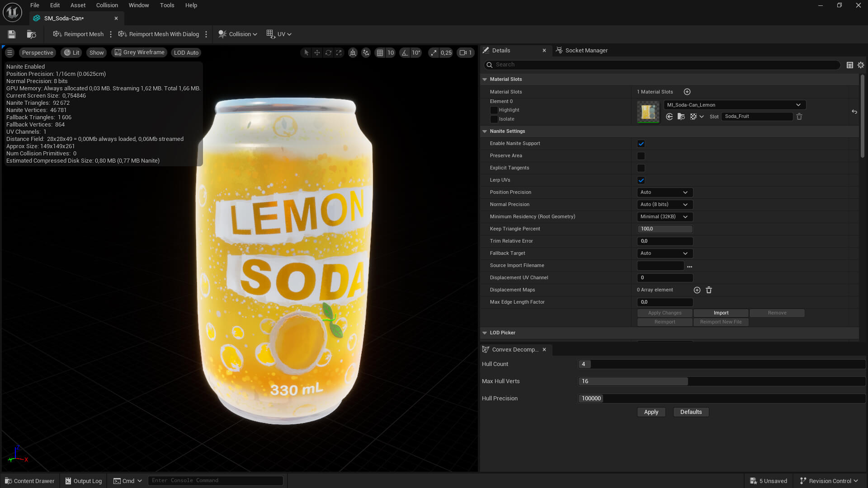This screenshot has width=868, height=488.
Task: Click the Save asset icon
Action: click(12, 34)
